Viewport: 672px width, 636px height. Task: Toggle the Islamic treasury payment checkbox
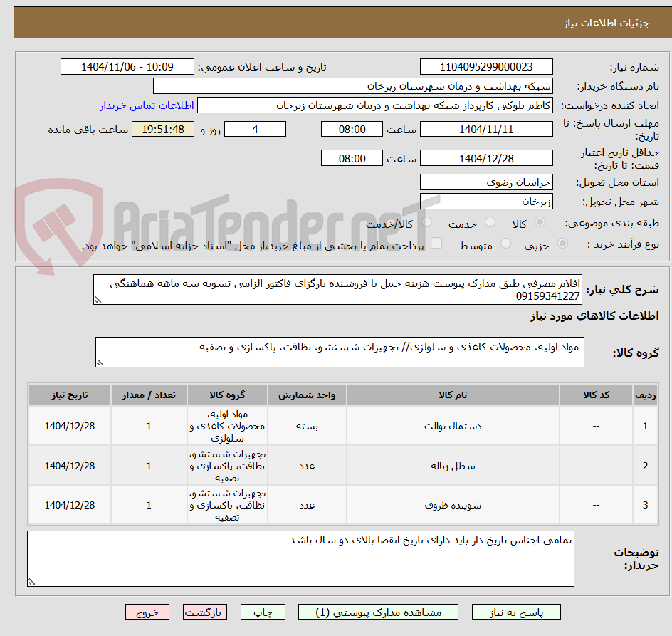click(x=436, y=243)
